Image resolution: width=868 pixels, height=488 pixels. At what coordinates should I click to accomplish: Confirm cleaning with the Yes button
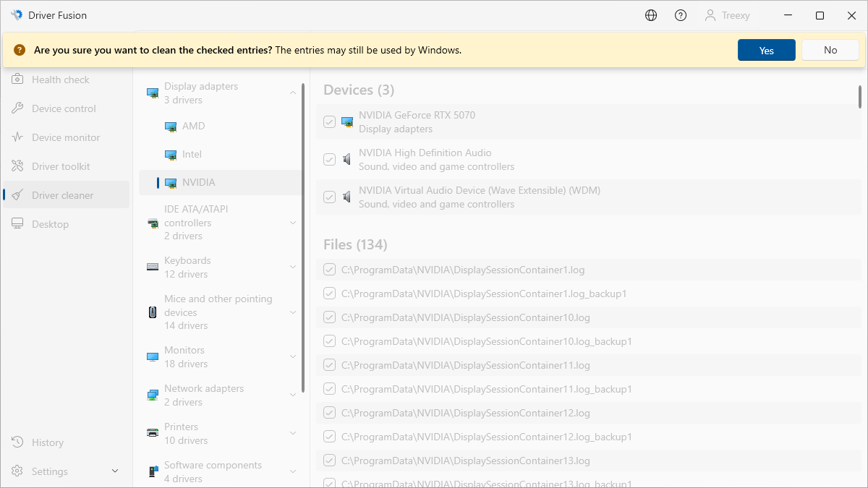[x=766, y=50]
